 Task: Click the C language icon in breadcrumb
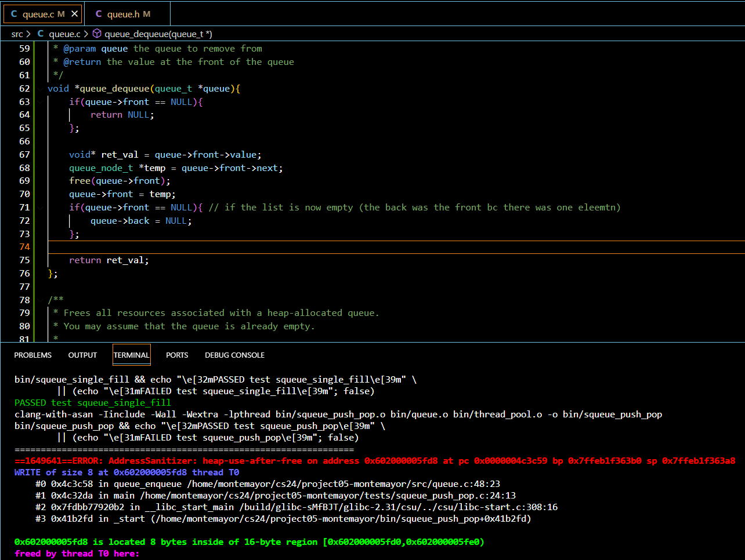point(41,34)
